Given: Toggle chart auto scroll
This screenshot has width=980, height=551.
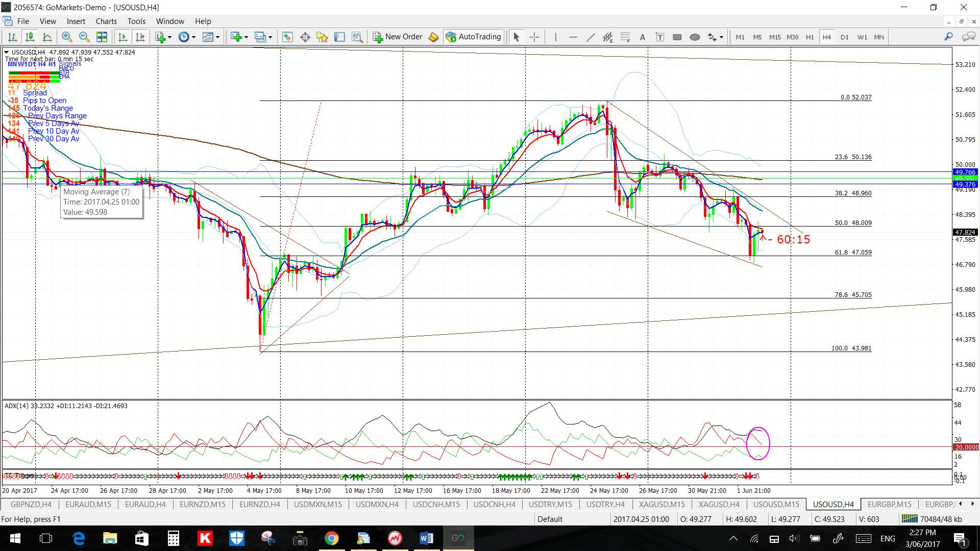Looking at the screenshot, I should 122,37.
